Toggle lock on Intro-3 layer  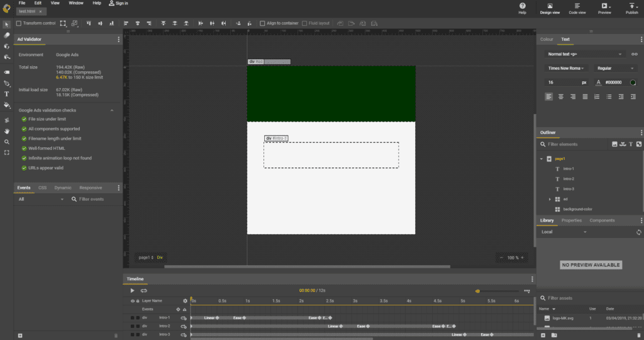[138, 335]
